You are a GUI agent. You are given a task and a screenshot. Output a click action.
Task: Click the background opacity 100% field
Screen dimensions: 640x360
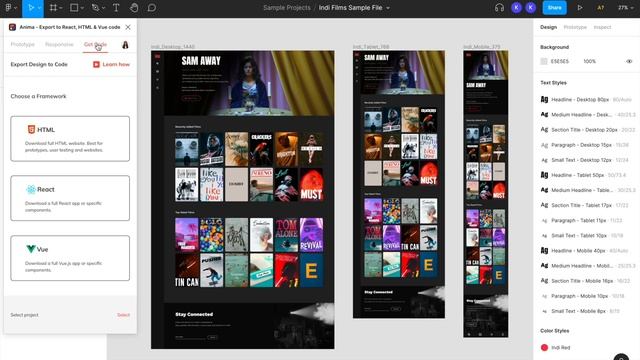tap(590, 61)
